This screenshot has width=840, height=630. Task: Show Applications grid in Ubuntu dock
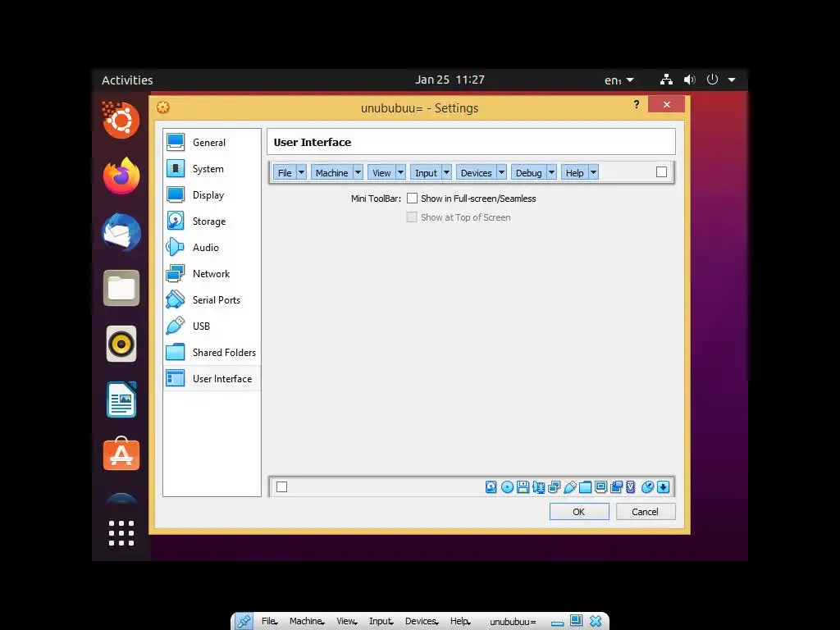coord(121,533)
